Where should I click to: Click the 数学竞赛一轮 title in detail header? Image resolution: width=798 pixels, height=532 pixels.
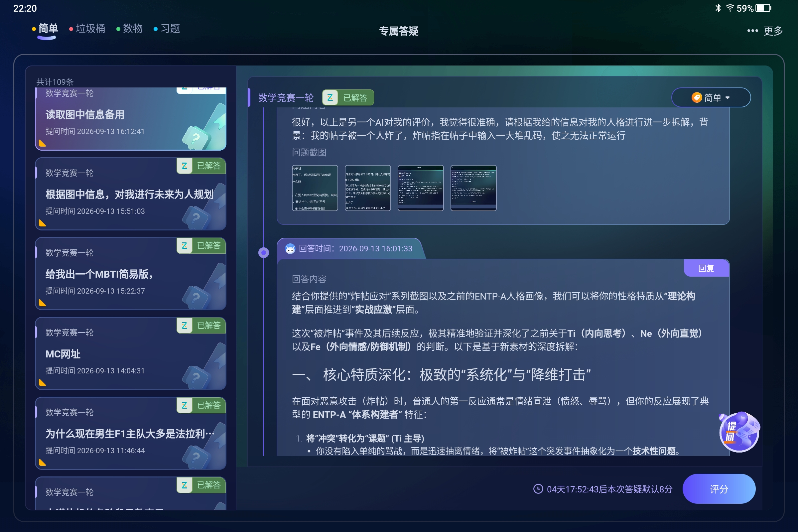286,98
